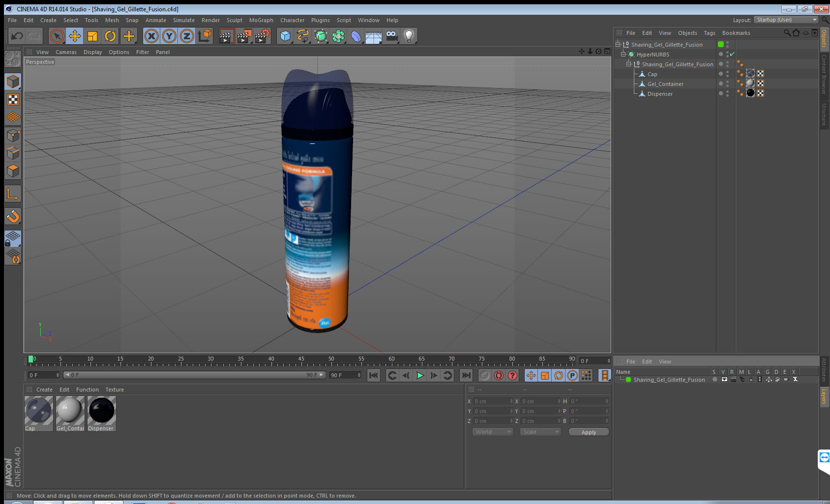Toggle HyperNURBS enable checkmark

732,54
